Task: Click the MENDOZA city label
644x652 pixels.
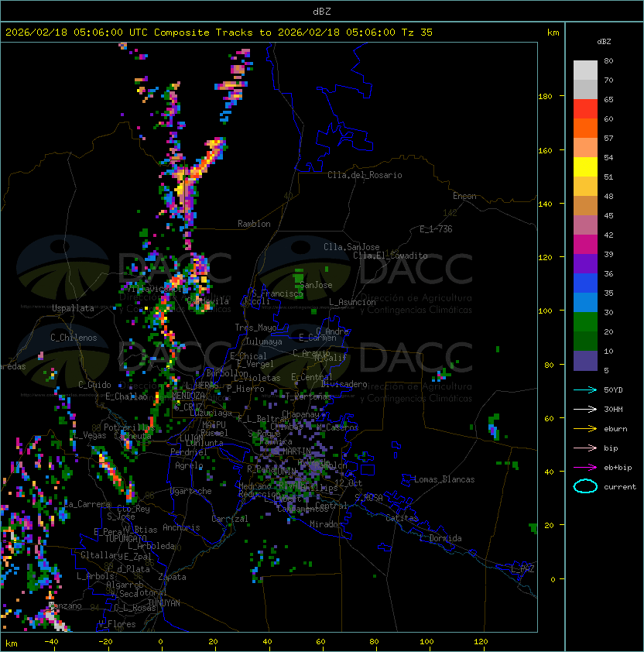Action: pyautogui.click(x=188, y=396)
